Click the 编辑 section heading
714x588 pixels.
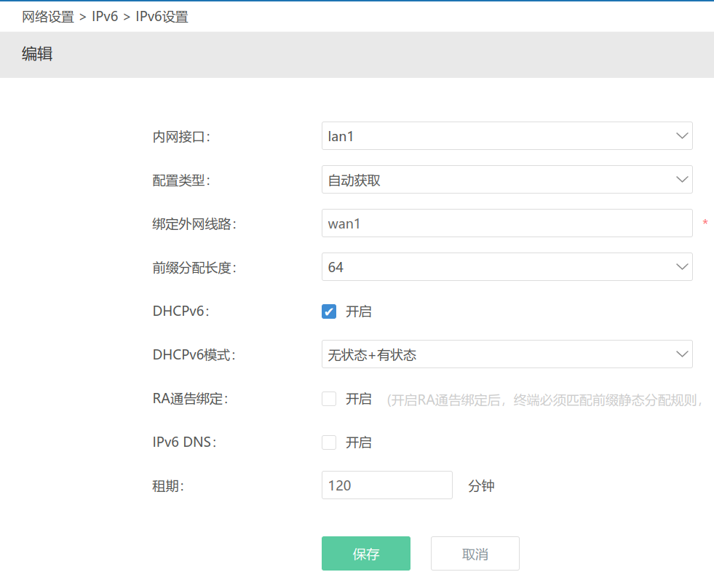point(37,54)
